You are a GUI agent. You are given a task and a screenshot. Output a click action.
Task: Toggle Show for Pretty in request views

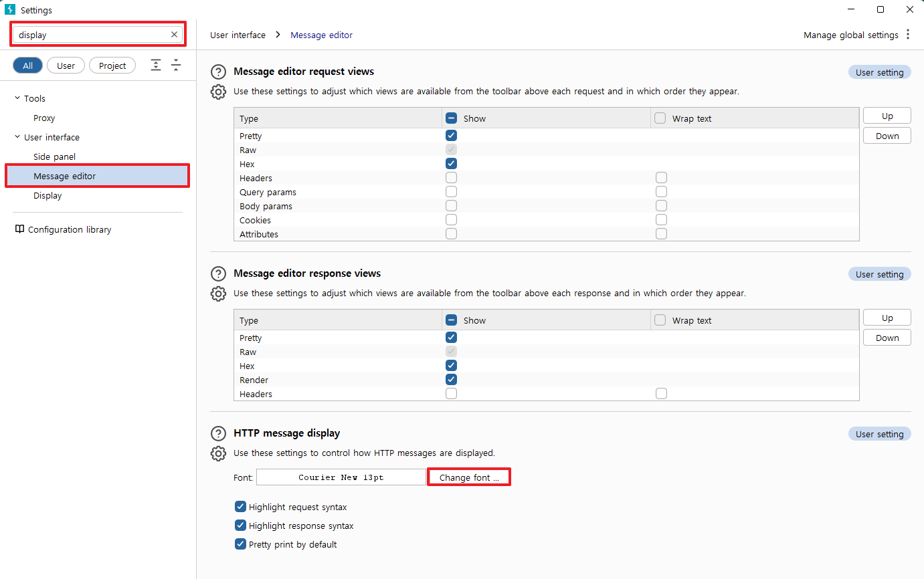[452, 136]
